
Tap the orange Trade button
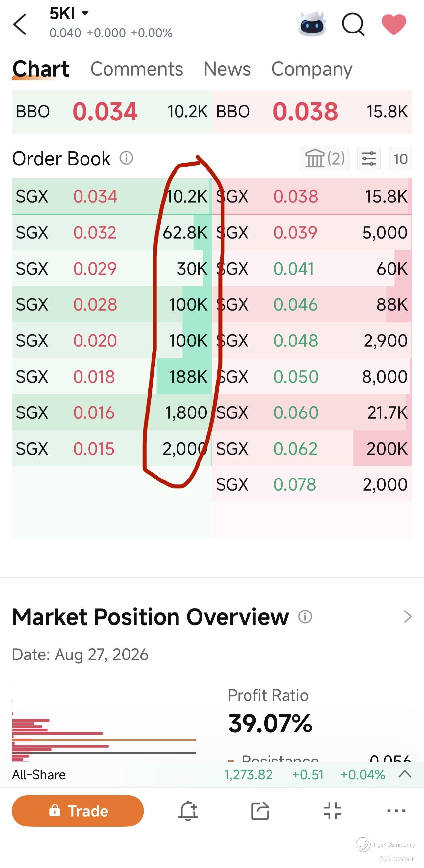[x=78, y=811]
